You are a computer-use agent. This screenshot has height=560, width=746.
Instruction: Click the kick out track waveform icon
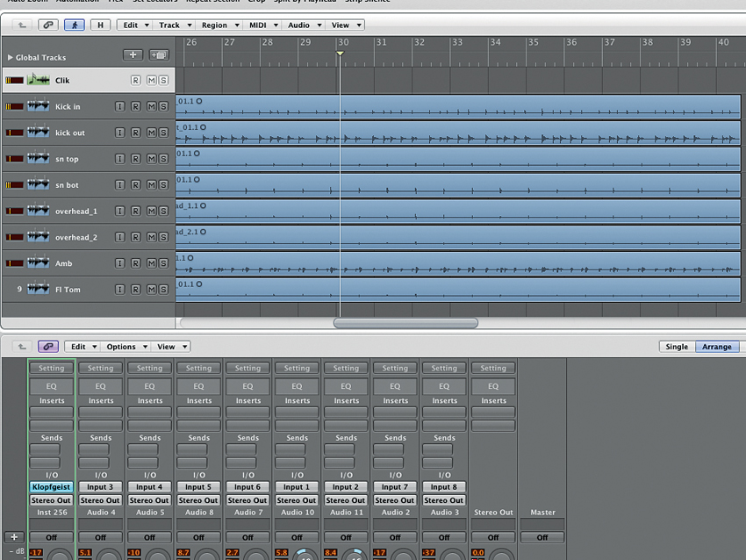click(38, 132)
